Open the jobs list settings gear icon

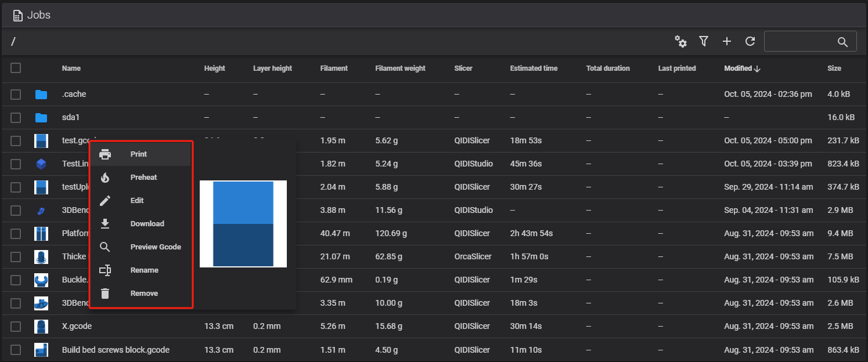tap(680, 41)
